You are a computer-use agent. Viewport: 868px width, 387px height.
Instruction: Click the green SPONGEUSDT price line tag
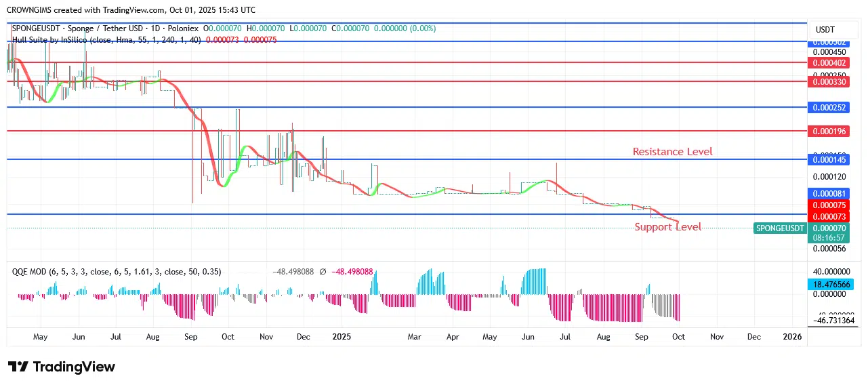click(x=780, y=228)
